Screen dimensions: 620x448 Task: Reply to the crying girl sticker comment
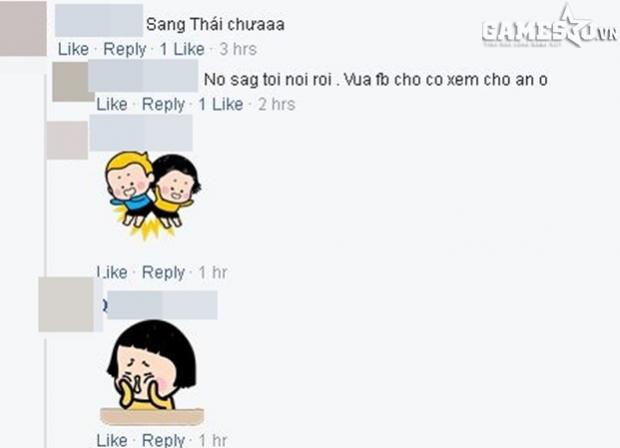point(163,440)
